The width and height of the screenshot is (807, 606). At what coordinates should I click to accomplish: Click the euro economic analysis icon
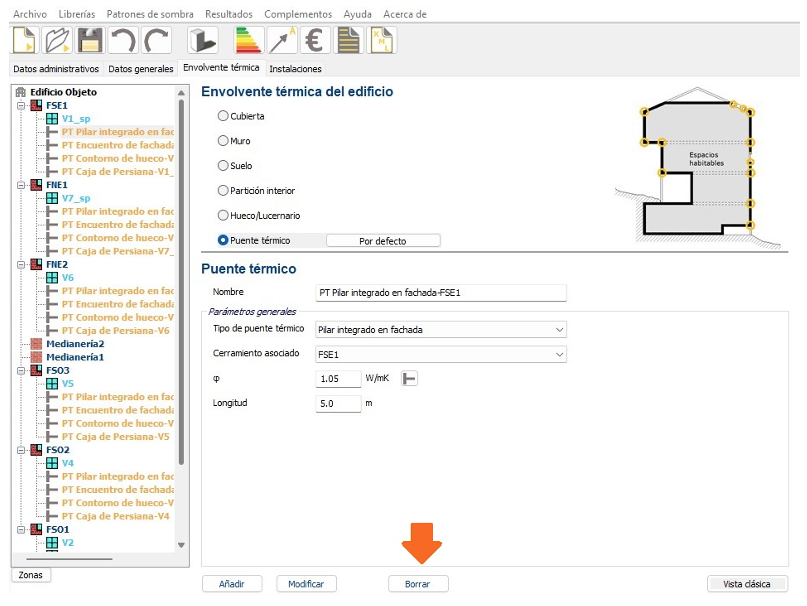coord(316,40)
